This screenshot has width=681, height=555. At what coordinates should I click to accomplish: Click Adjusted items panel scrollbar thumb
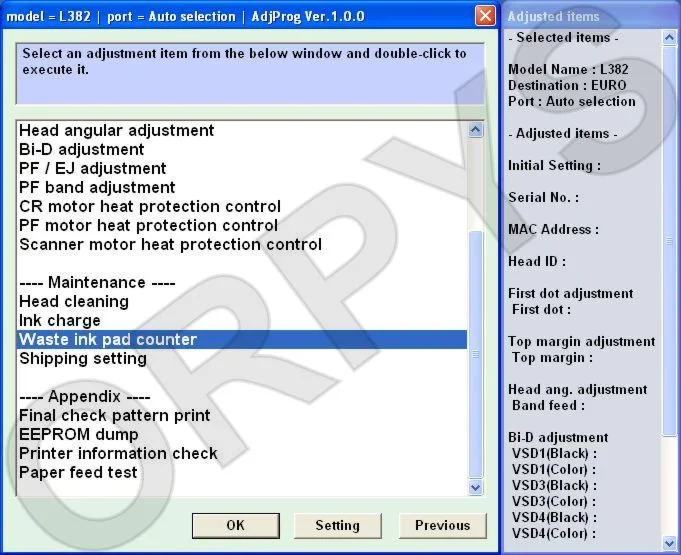669,240
